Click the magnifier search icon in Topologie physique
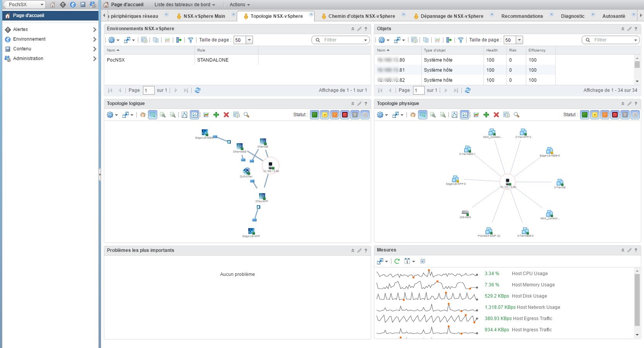This screenshot has height=348, width=644. 517,115
